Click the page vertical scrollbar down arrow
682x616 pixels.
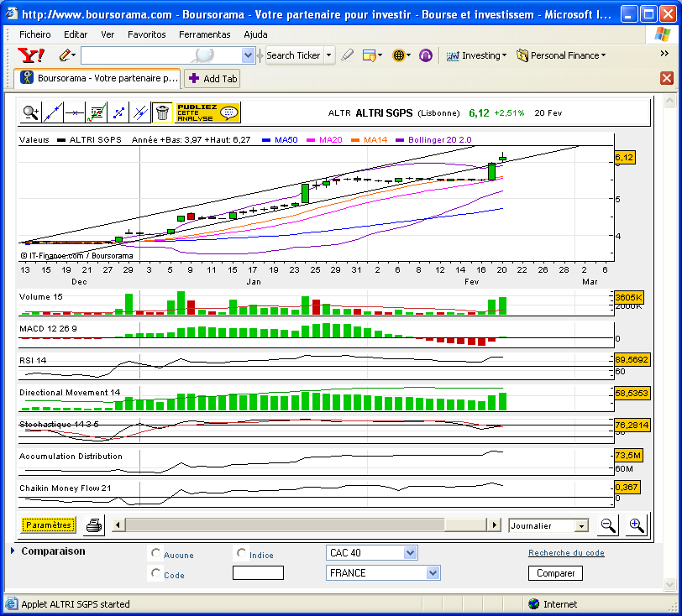(670, 585)
